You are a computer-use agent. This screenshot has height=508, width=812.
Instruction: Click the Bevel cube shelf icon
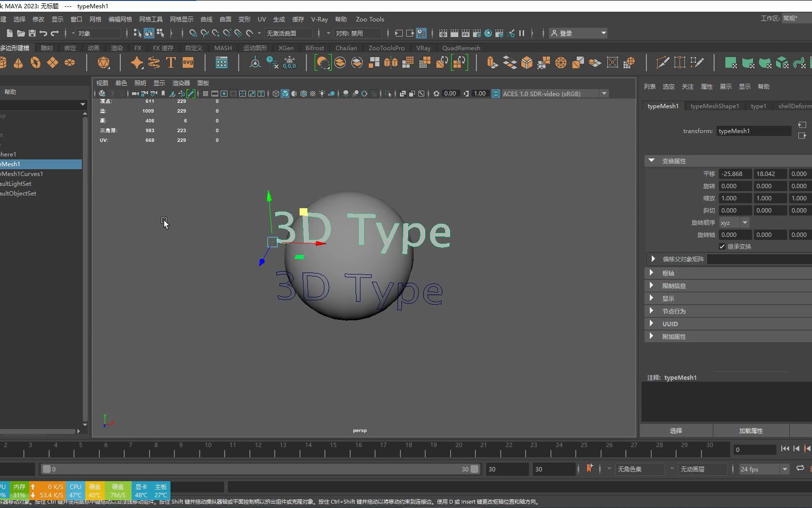click(x=527, y=62)
